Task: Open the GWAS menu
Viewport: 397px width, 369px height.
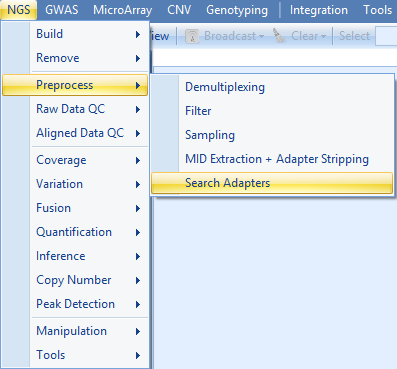Action: click(62, 10)
